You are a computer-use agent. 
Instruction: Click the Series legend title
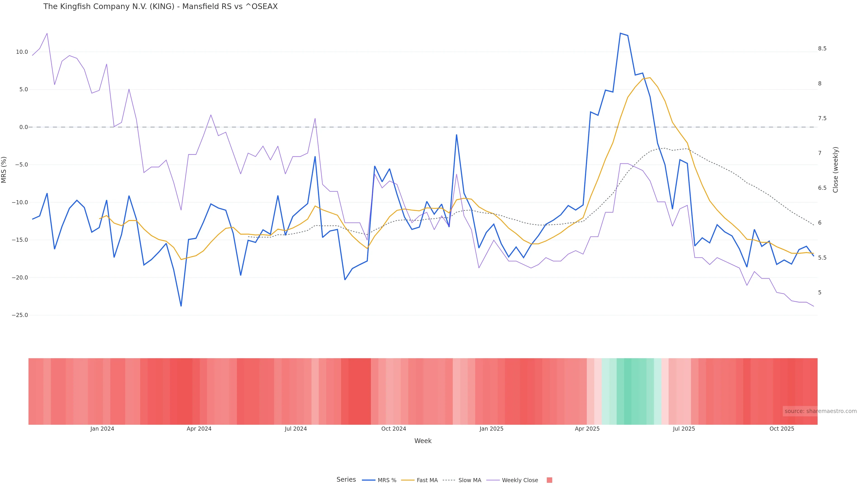(346, 480)
